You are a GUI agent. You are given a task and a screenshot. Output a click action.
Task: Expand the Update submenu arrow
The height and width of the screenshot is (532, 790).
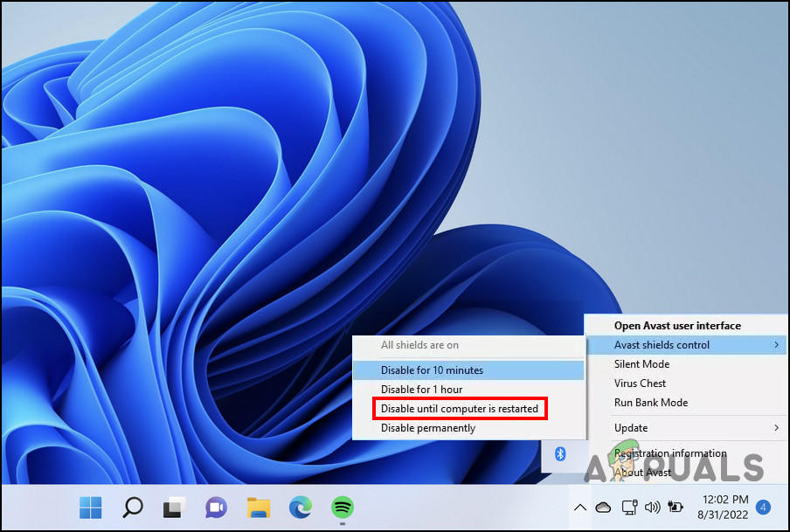coord(775,428)
